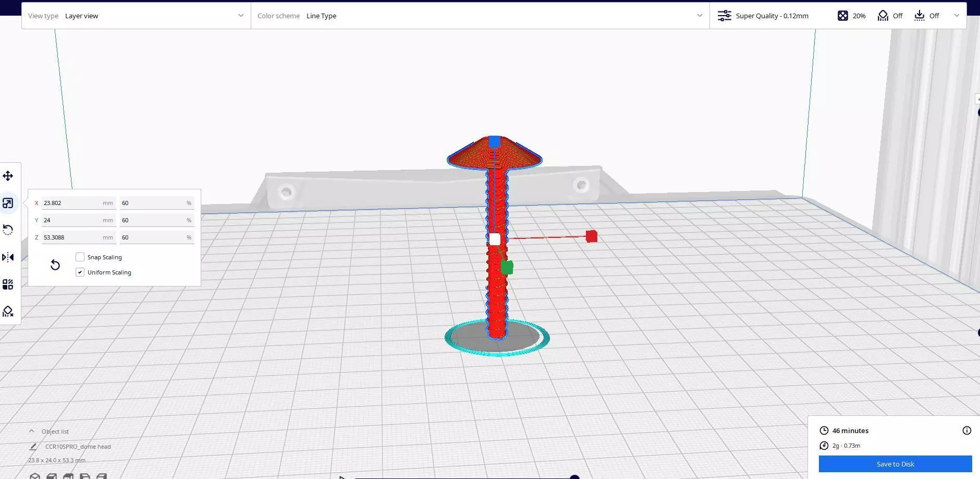
Task: Switch to the right view cube icon
Action: click(102, 476)
